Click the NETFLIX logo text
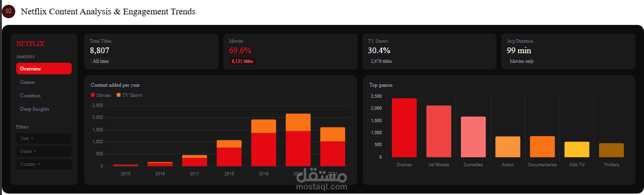The width and height of the screenshot is (644, 195). [x=30, y=44]
